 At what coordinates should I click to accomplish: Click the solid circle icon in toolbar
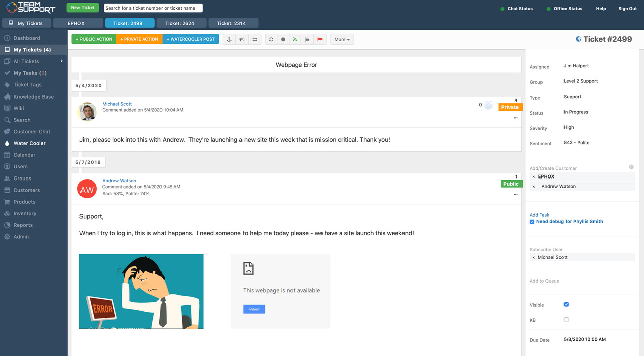click(283, 39)
